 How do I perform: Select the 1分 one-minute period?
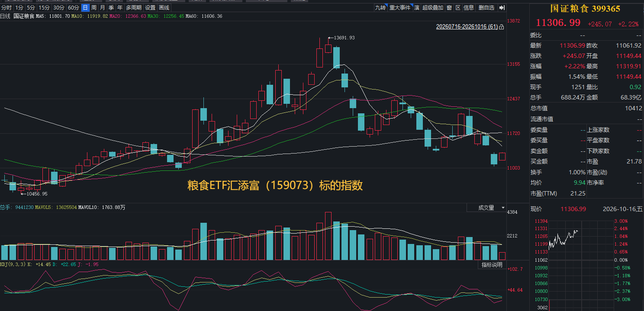pos(19,8)
